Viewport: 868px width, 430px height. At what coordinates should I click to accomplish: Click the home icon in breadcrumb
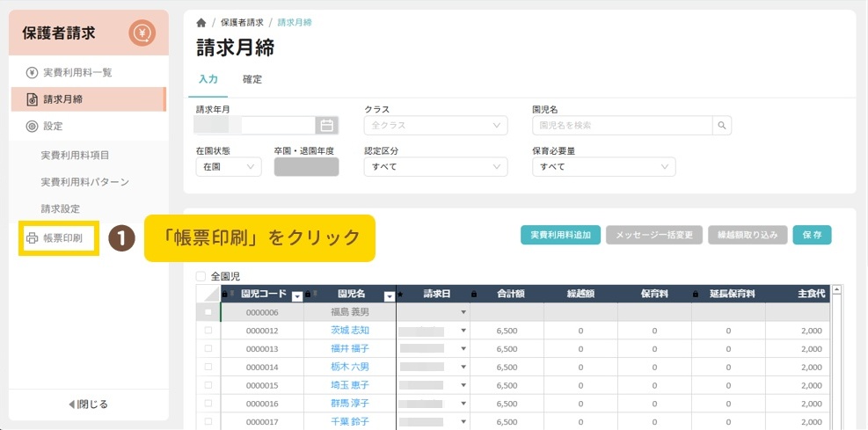201,22
